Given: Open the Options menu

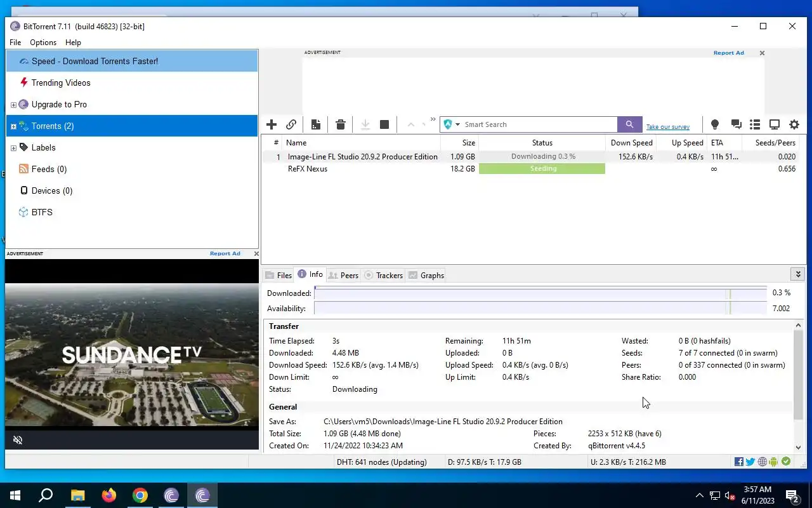Looking at the screenshot, I should tap(43, 43).
